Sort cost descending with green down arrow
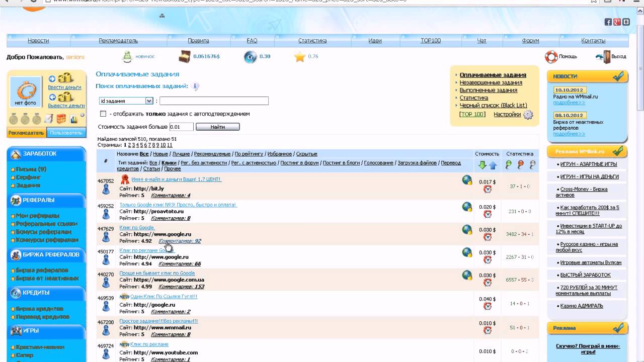The width and height of the screenshot is (644, 362). click(x=482, y=165)
